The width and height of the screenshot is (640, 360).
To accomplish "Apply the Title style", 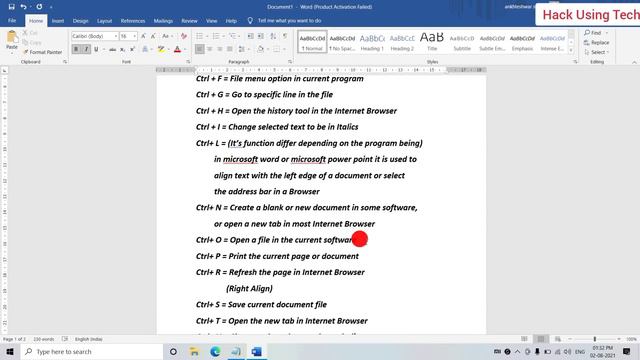I will pos(432,42).
